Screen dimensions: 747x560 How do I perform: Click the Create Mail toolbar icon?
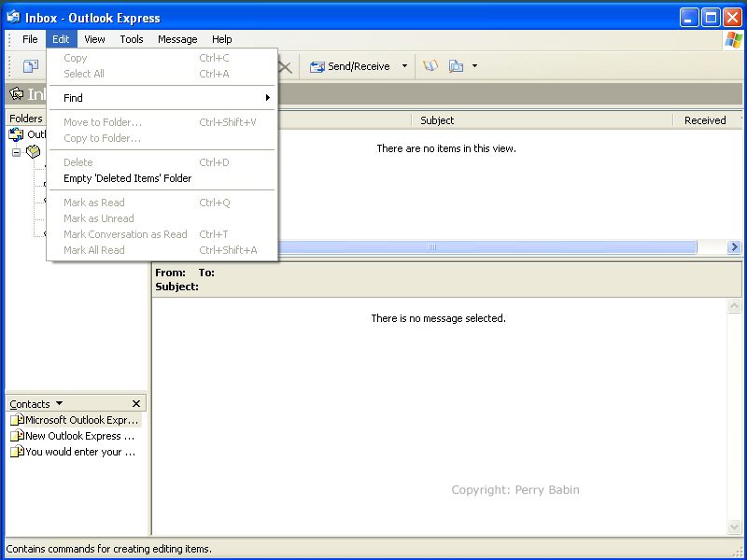pyautogui.click(x=30, y=66)
